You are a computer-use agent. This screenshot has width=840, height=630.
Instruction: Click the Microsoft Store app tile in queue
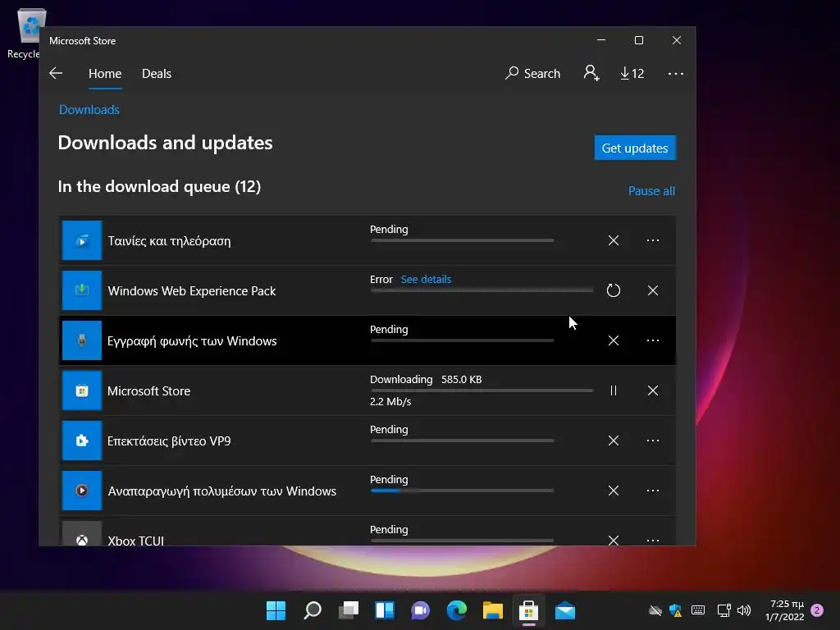coord(82,390)
